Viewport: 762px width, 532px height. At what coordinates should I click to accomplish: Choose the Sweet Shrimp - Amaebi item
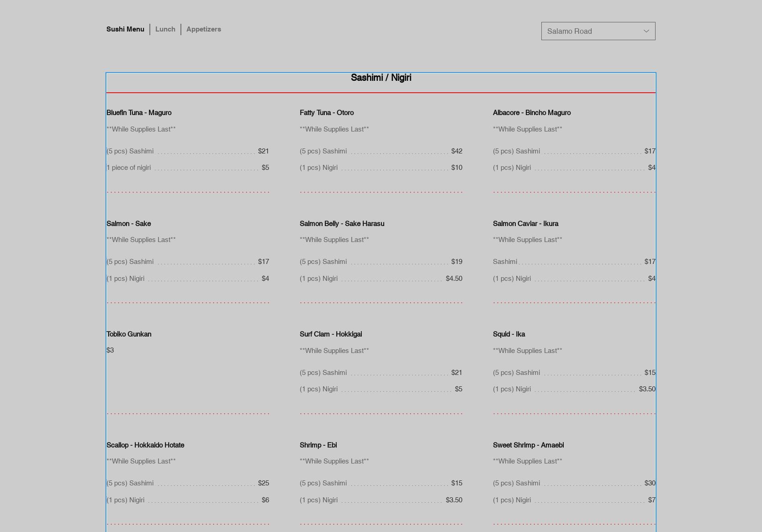pos(528,445)
